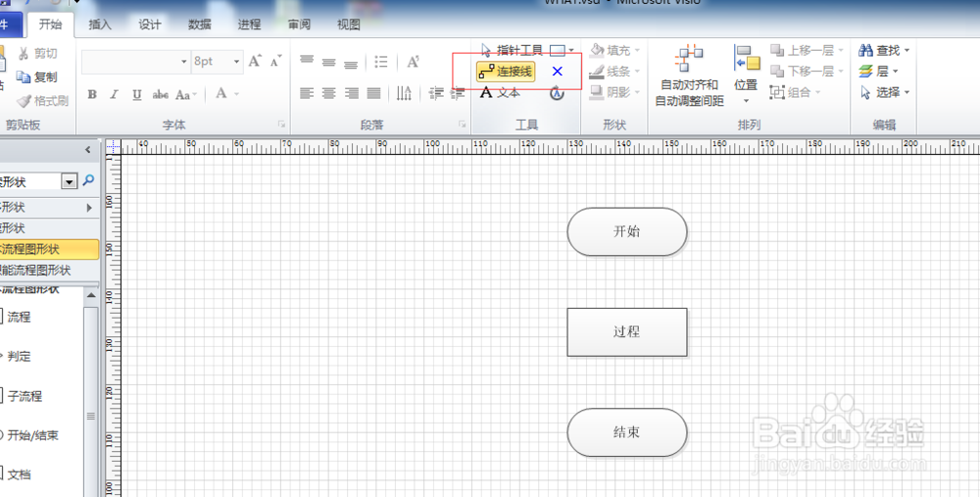Activate the 格式刷 format painter
The height and width of the screenshot is (497, 980).
tap(42, 101)
